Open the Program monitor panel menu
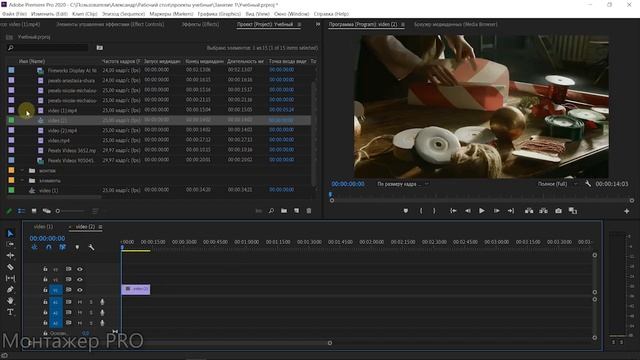Image resolution: width=640 pixels, height=360 pixels. coord(403,24)
